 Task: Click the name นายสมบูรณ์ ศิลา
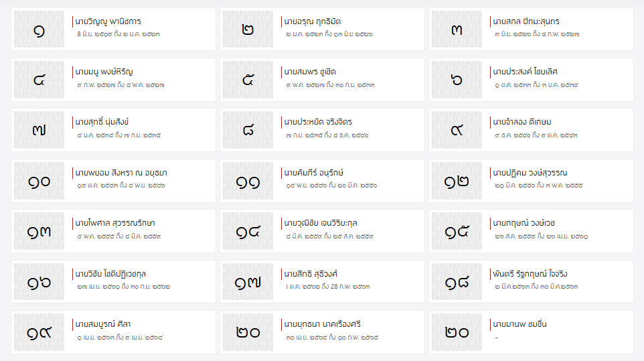coord(103,324)
